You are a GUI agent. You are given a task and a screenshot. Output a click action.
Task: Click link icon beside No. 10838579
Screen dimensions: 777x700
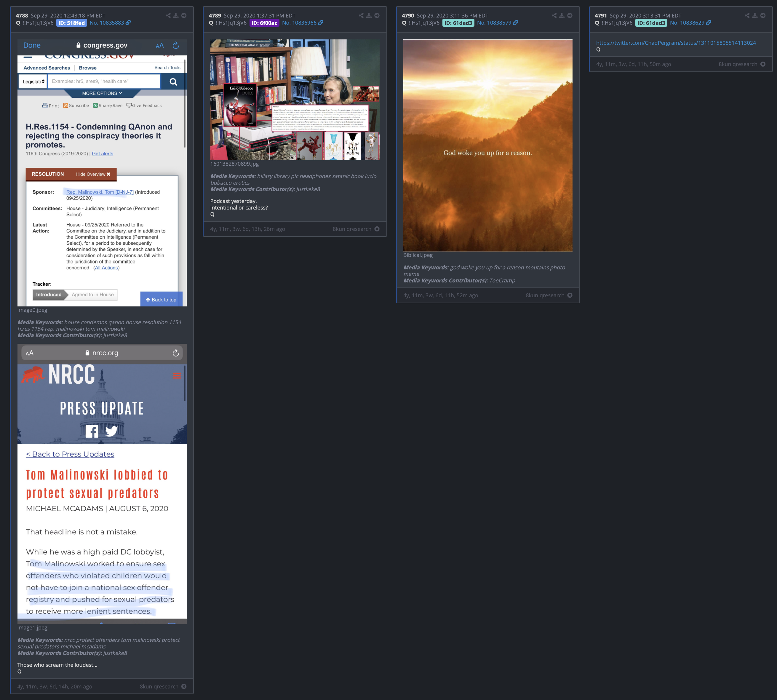516,23
